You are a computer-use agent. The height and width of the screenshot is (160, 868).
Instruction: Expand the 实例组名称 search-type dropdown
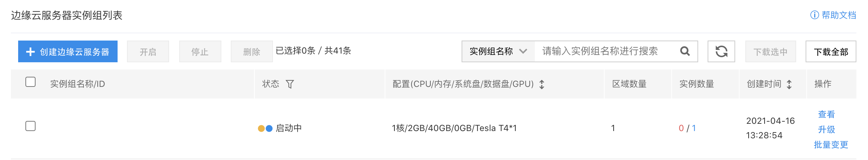(x=498, y=51)
